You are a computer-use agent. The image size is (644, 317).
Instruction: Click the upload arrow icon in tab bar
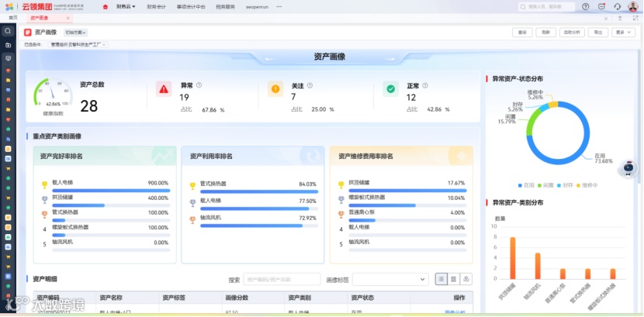point(620,18)
